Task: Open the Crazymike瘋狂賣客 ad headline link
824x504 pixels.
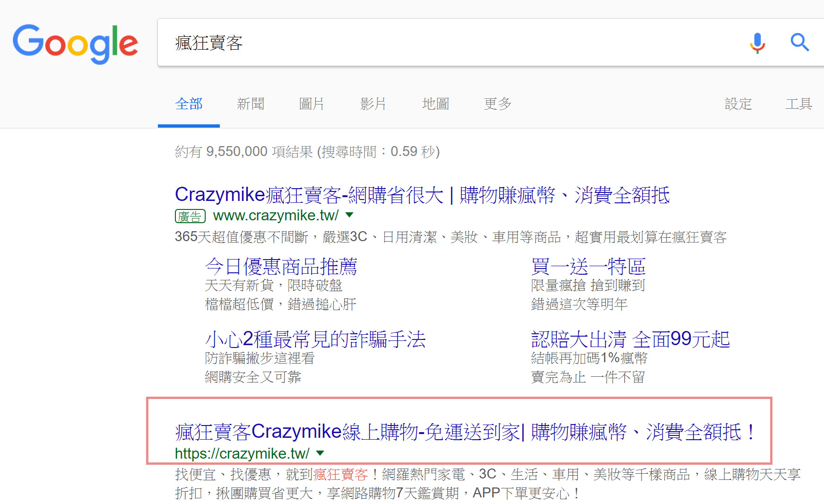Action: 422,195
